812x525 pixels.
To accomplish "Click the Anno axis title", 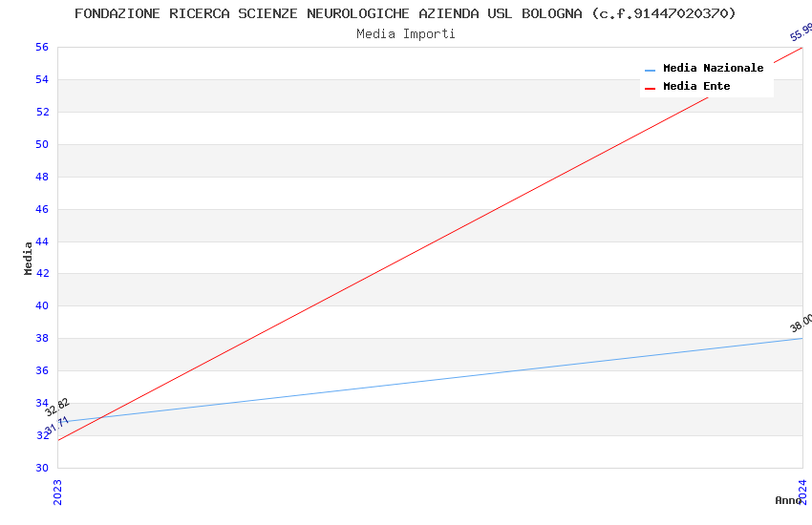I will click(x=788, y=500).
